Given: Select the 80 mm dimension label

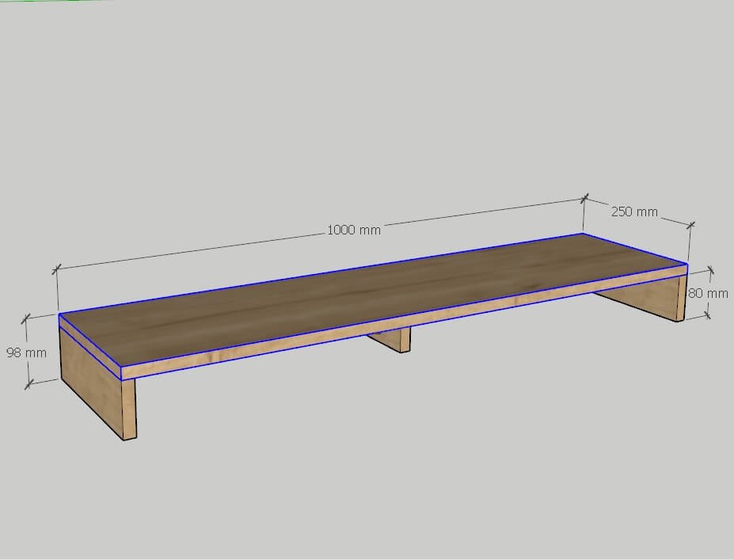Looking at the screenshot, I should tap(707, 293).
